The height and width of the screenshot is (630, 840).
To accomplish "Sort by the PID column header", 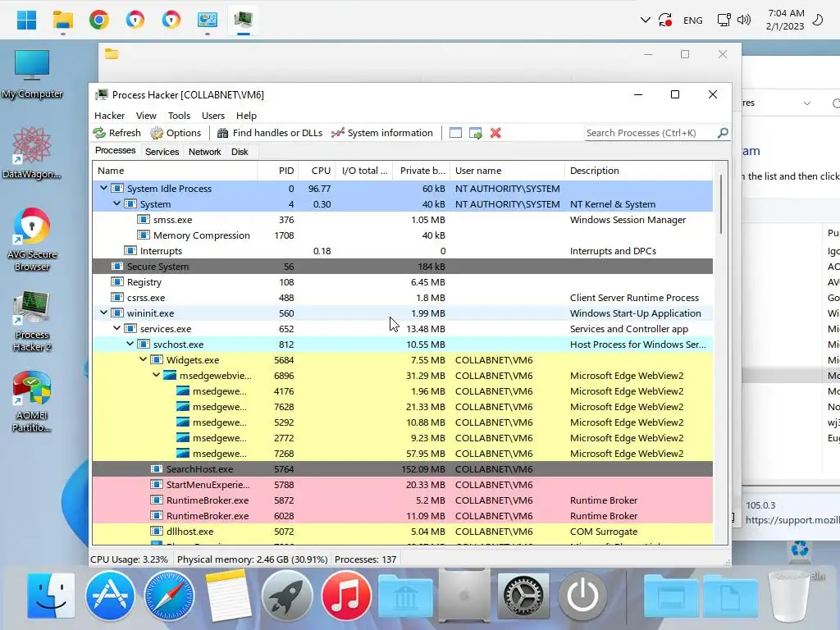I will click(278, 171).
